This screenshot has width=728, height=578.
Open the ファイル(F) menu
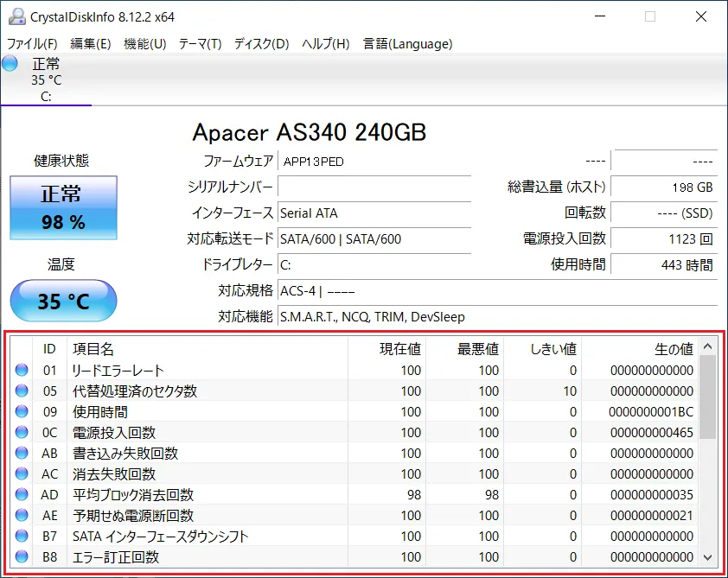(32, 43)
